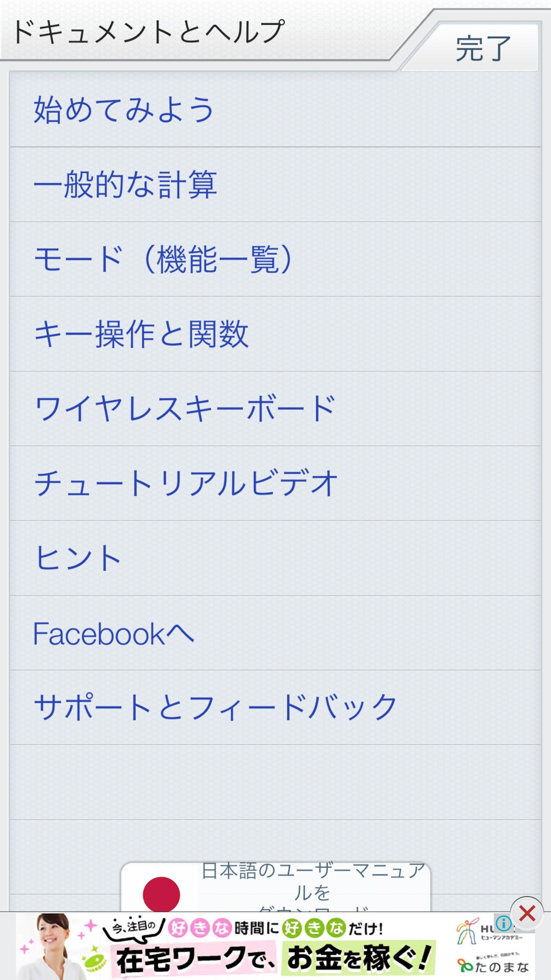Open チュートリアルビデオ tutorial videos

pyautogui.click(x=186, y=483)
